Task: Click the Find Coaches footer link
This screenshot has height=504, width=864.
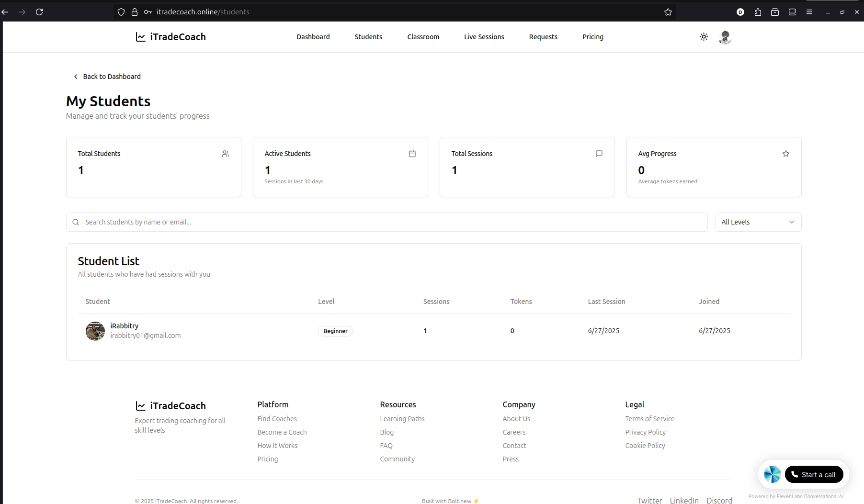Action: tap(277, 419)
